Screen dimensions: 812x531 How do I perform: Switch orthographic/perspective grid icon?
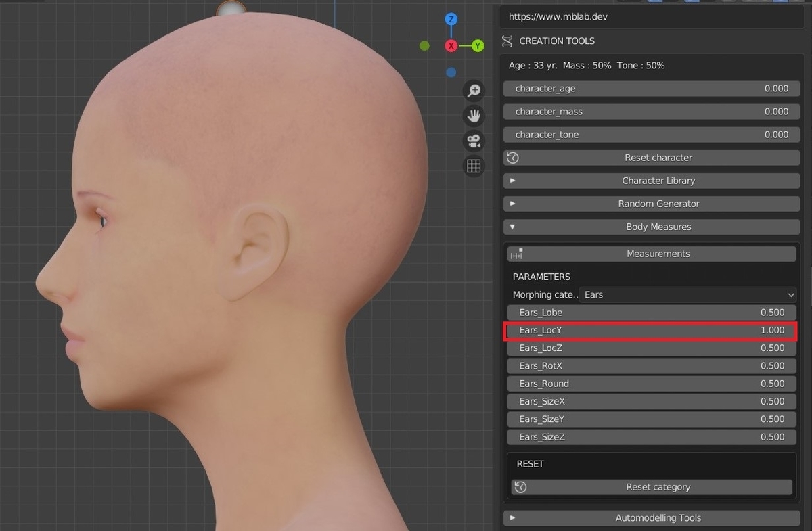pyautogui.click(x=474, y=166)
